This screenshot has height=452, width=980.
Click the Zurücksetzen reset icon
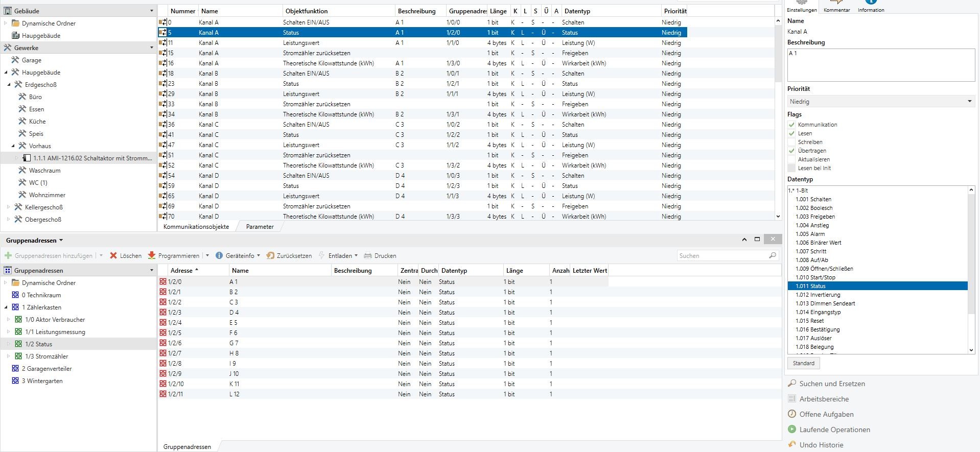click(270, 255)
